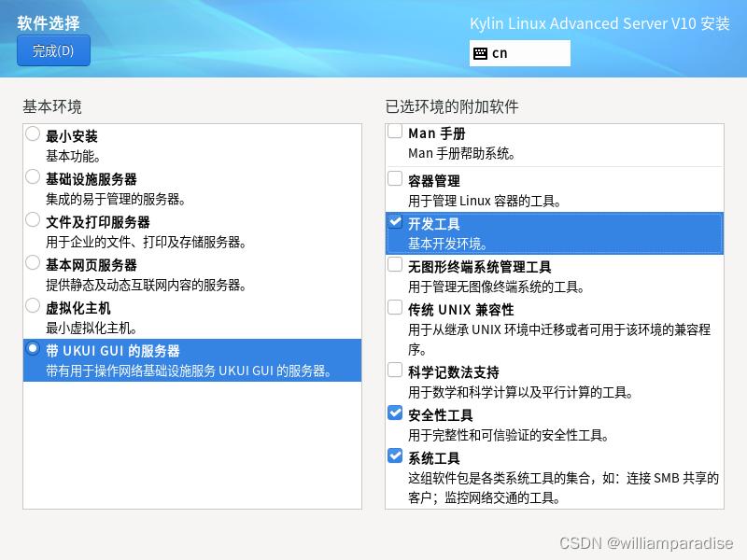Check the 容器管理 add-on checkbox

click(395, 179)
